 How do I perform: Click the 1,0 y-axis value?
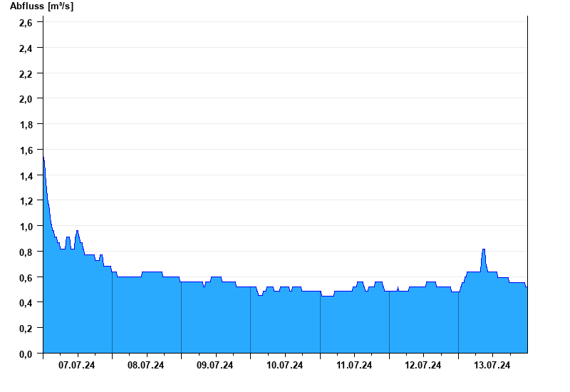[26, 227]
